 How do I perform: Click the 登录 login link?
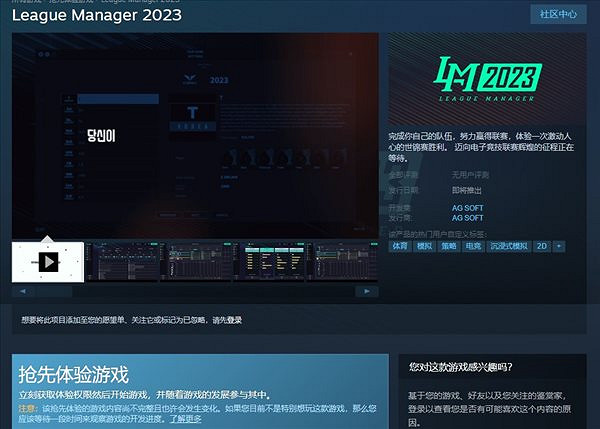[x=234, y=320]
